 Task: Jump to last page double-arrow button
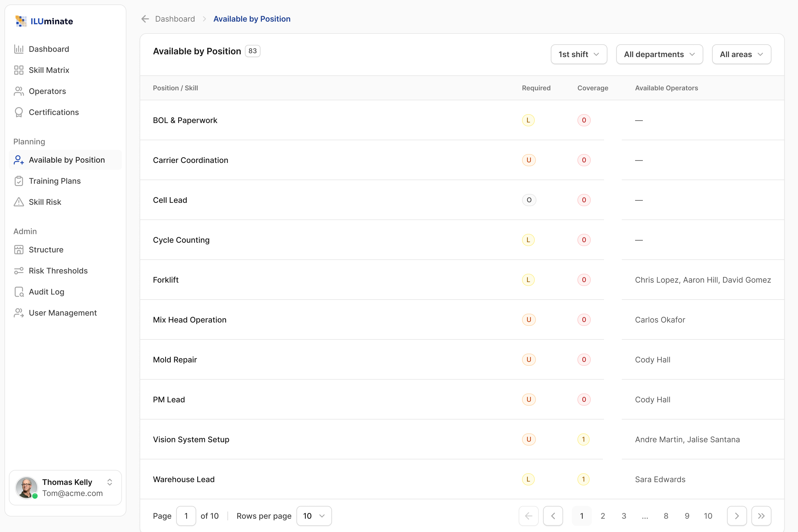pos(761,516)
